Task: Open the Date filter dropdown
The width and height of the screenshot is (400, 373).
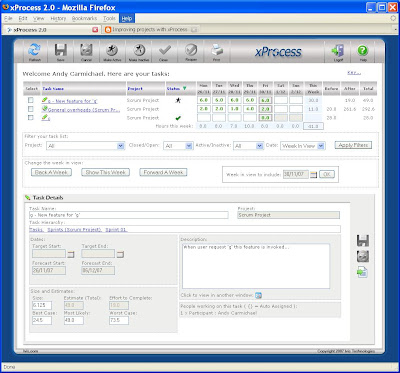Action: [303, 146]
